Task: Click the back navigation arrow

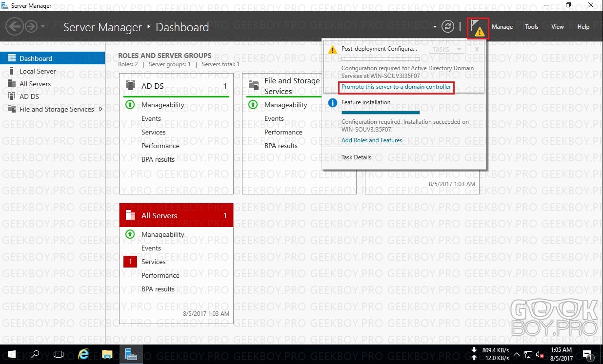Action: pyautogui.click(x=15, y=26)
